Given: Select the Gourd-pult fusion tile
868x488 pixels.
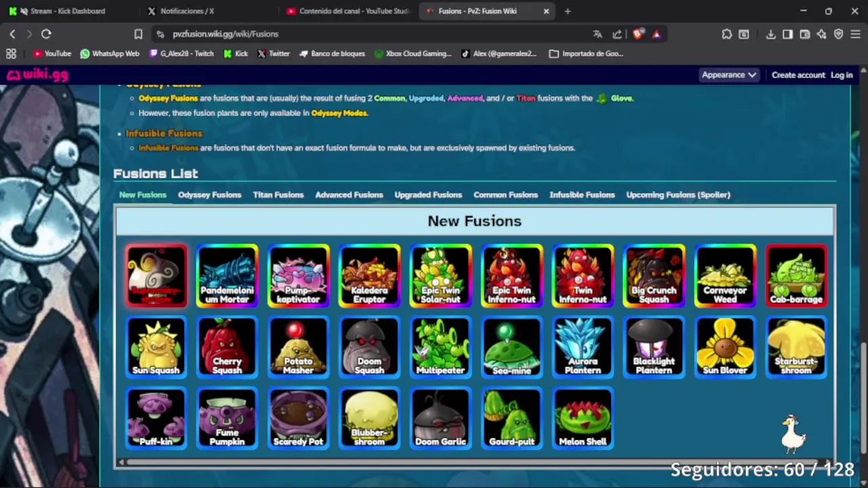Looking at the screenshot, I should (512, 418).
